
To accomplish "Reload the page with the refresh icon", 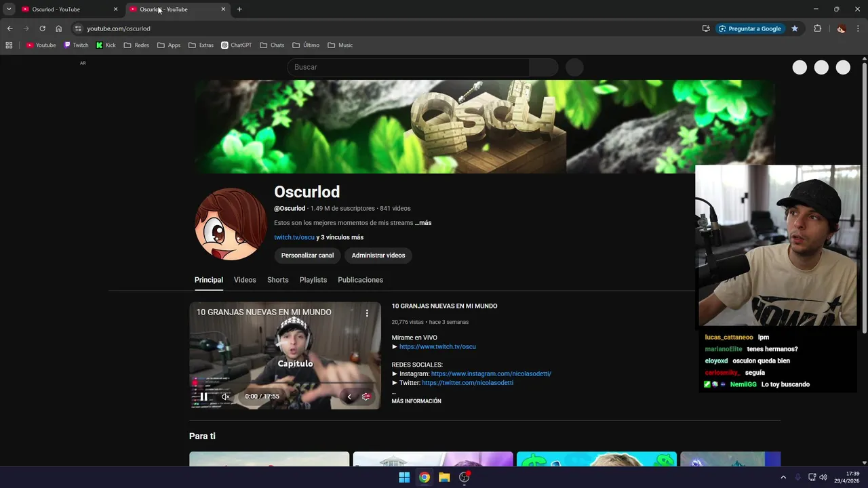I will pyautogui.click(x=42, y=28).
